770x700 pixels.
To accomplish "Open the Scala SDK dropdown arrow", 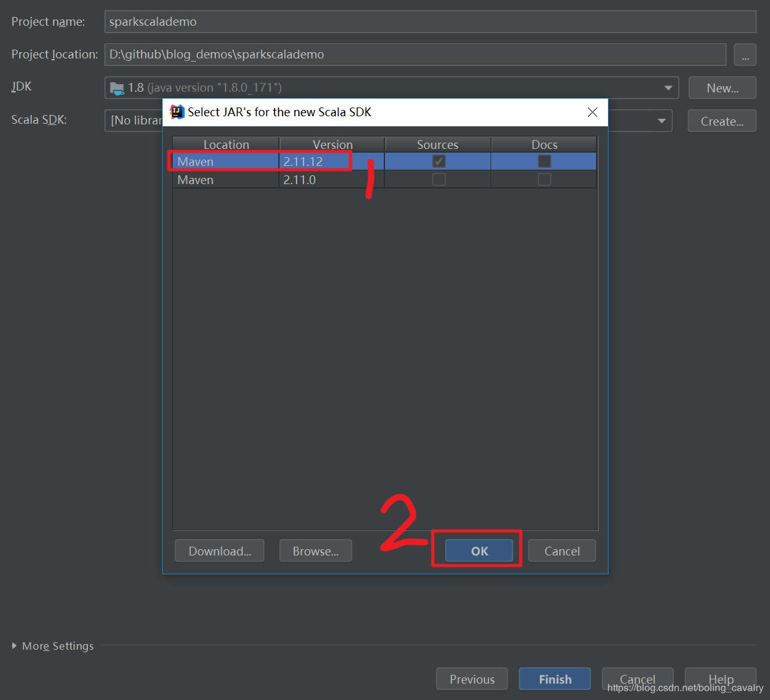I will 661,121.
